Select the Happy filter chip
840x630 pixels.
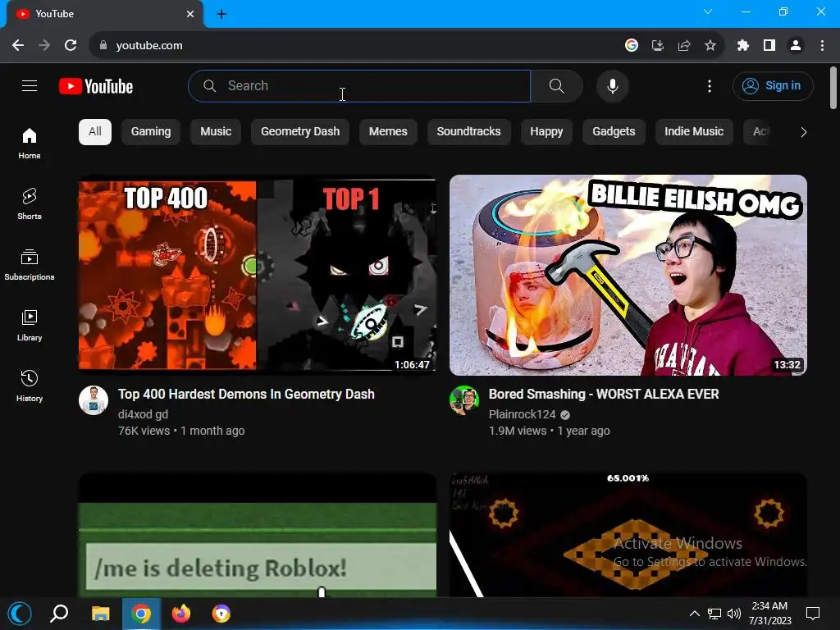(546, 132)
